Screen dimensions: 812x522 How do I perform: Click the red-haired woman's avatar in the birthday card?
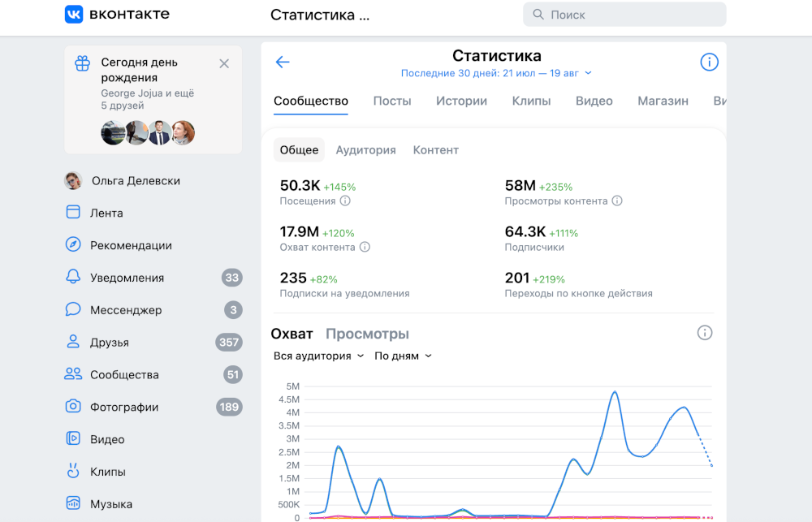pos(183,132)
